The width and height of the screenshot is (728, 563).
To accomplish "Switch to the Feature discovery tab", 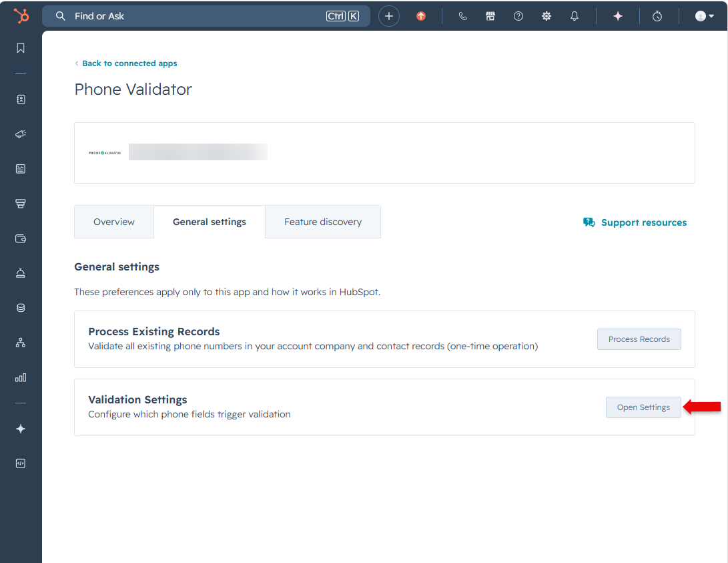I will 323,222.
